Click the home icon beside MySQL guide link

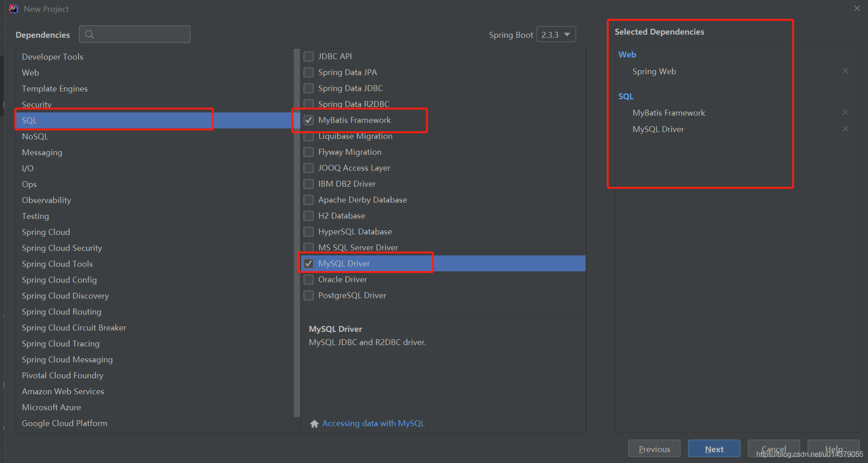[x=314, y=424]
